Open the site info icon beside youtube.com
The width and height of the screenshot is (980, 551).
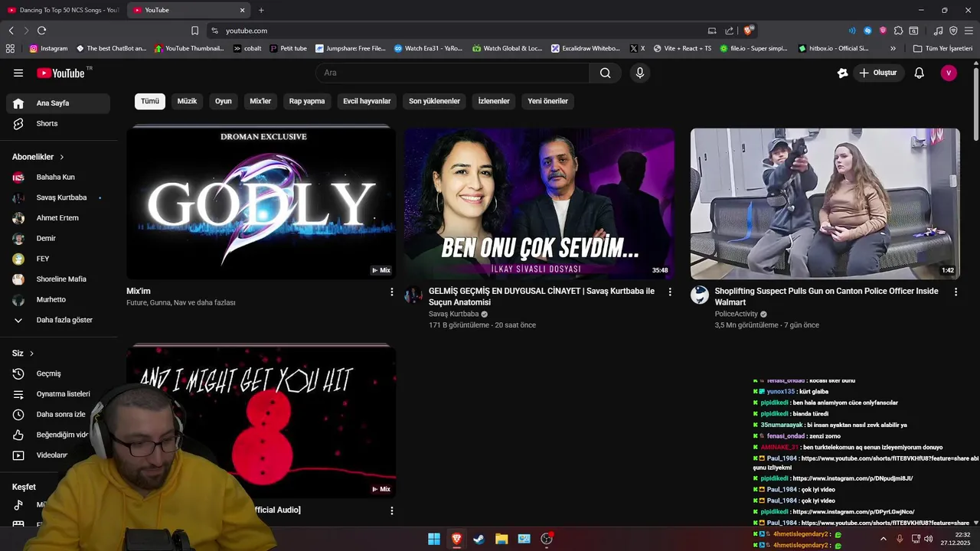(214, 31)
